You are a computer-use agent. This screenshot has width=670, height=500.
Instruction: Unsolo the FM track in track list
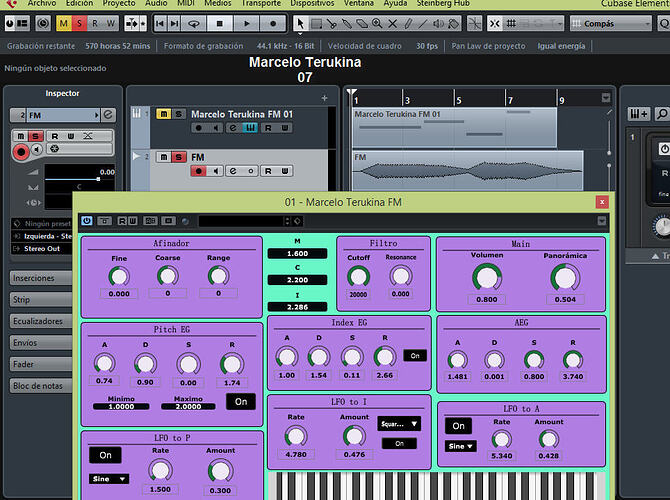click(179, 157)
